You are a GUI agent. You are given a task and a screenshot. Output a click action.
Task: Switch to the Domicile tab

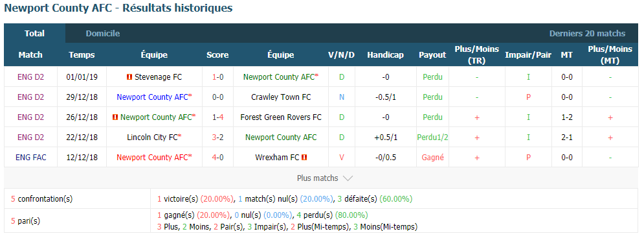103,34
